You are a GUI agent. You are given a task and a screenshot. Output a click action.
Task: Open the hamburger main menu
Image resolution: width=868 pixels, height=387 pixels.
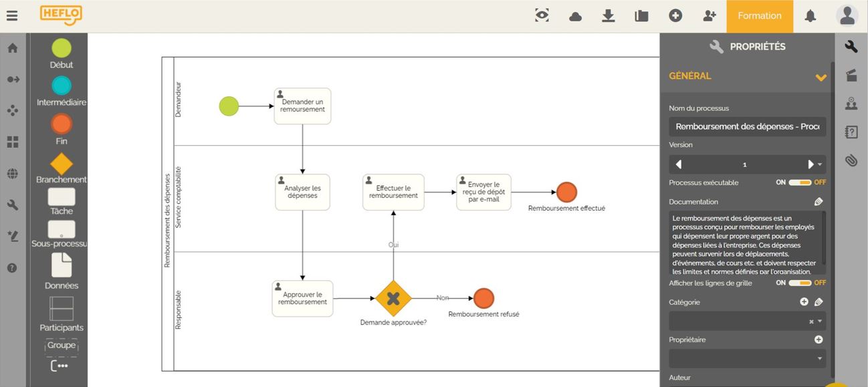click(12, 15)
